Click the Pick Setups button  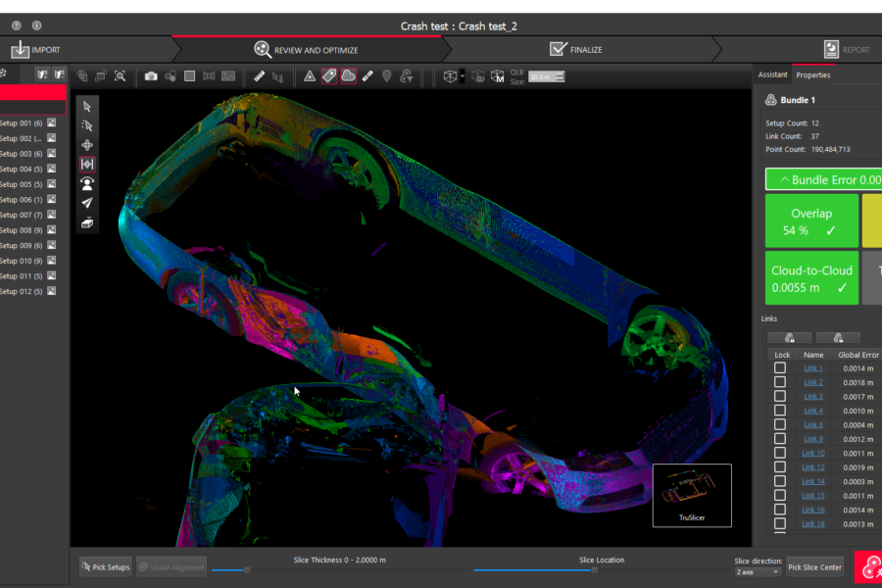pyautogui.click(x=106, y=566)
